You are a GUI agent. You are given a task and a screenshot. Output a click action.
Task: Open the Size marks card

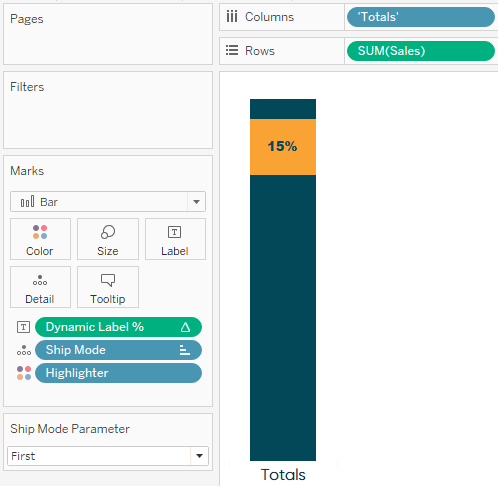click(108, 239)
